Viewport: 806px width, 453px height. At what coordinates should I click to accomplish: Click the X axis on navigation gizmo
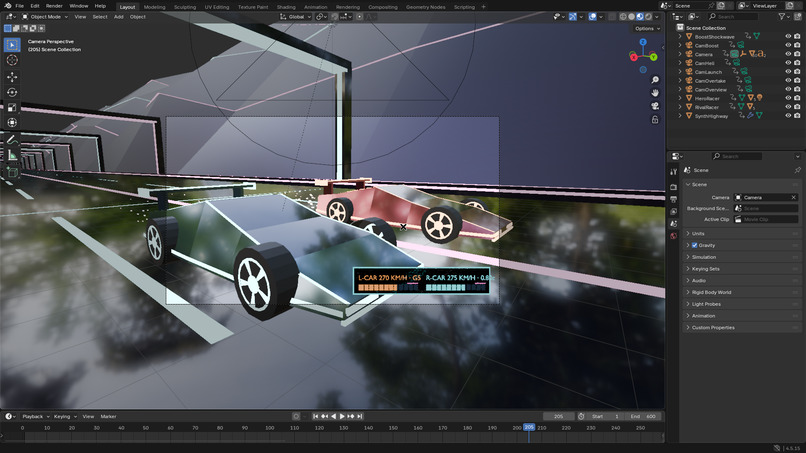(634, 57)
